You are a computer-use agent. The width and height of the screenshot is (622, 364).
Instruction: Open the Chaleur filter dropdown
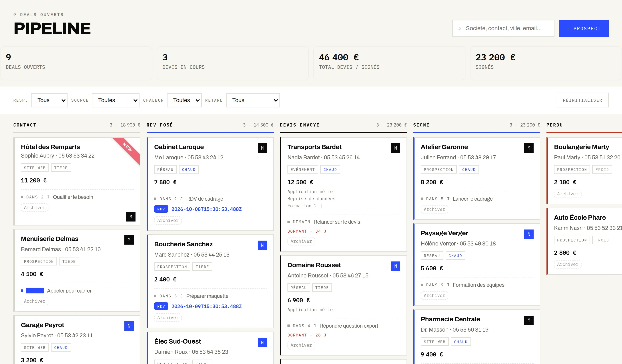[x=184, y=100]
